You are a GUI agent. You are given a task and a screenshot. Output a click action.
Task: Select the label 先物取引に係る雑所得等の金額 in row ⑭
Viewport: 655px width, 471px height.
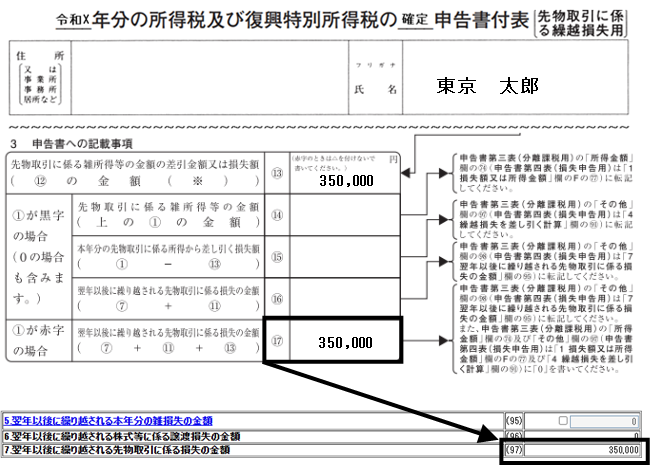click(168, 207)
